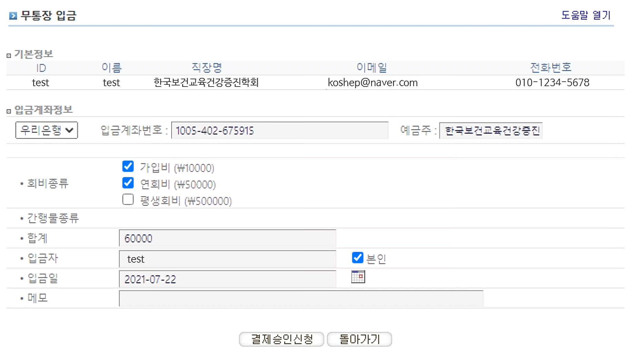Viewport: 628px width, 364px height.
Task: Uncheck the 가입비 (₩10000) checkbox
Action: click(128, 166)
